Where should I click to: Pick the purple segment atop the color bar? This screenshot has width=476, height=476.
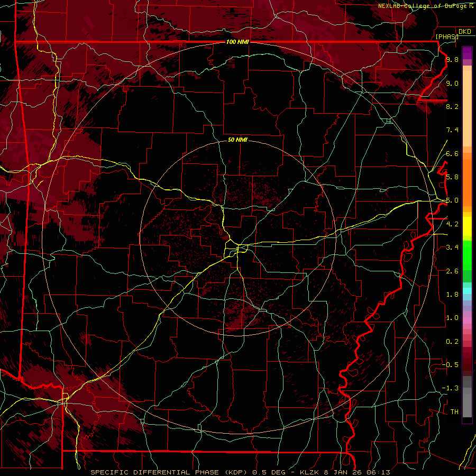pos(467,53)
